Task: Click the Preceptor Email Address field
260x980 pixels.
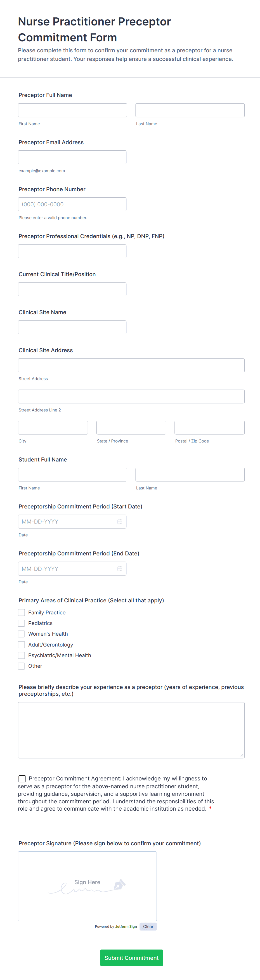Action: (x=72, y=157)
